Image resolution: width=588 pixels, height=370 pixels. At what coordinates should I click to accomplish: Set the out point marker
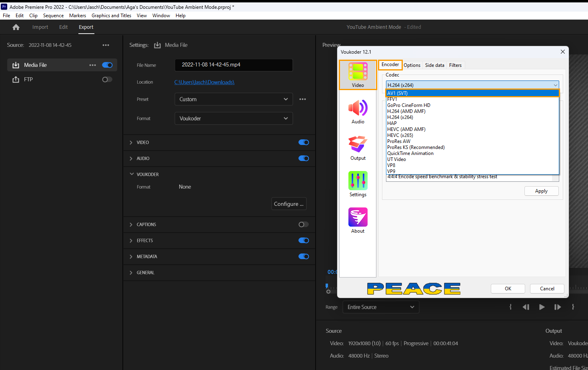pyautogui.click(x=573, y=307)
